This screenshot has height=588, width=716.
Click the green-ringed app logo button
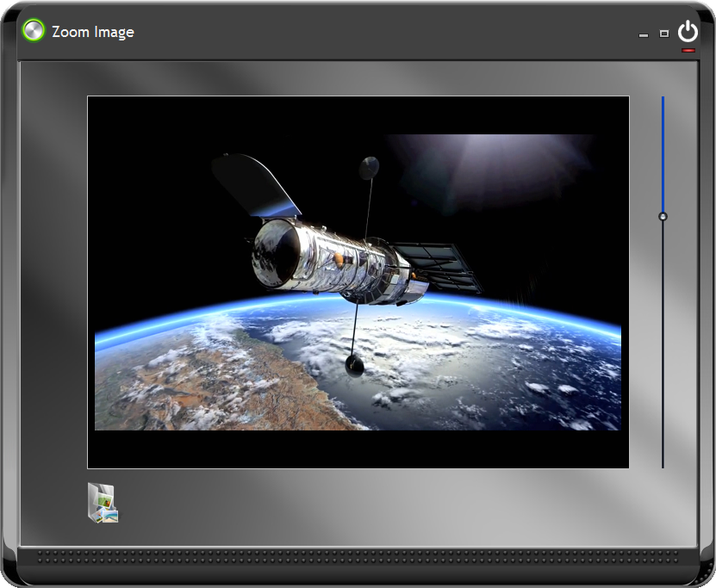click(34, 31)
